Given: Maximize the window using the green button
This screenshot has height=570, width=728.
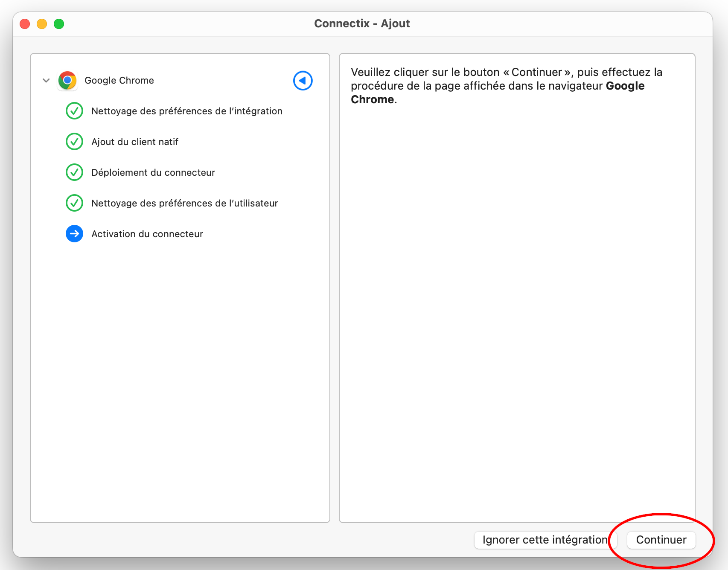Looking at the screenshot, I should [x=59, y=24].
